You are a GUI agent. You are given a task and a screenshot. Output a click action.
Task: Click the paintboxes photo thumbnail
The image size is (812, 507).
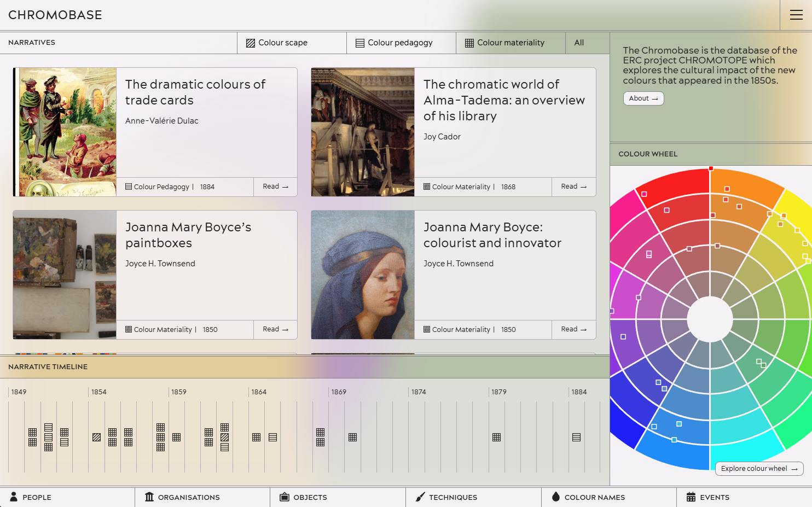tap(65, 275)
